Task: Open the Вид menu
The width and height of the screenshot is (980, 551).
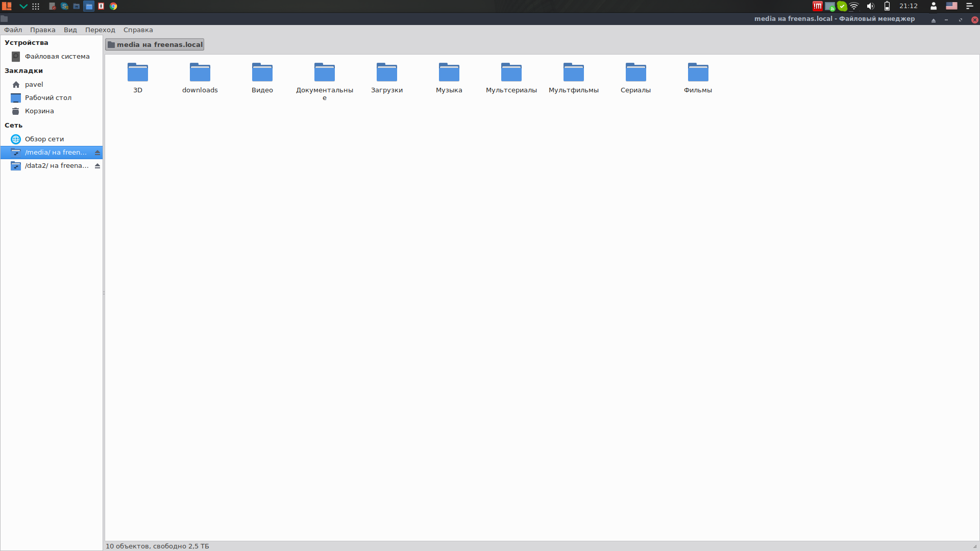Action: coord(70,30)
